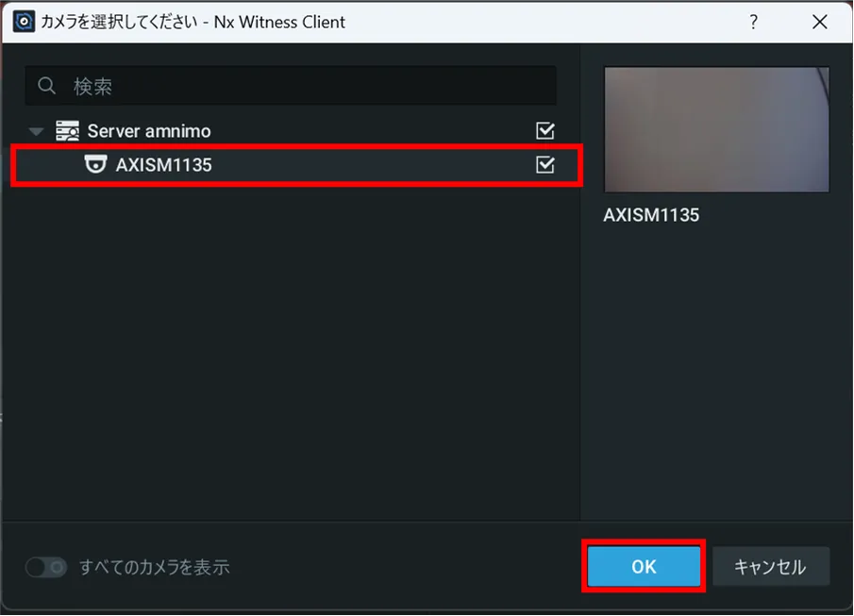Focus the 検索 search field
This screenshot has width=854, height=616.
pos(291,86)
